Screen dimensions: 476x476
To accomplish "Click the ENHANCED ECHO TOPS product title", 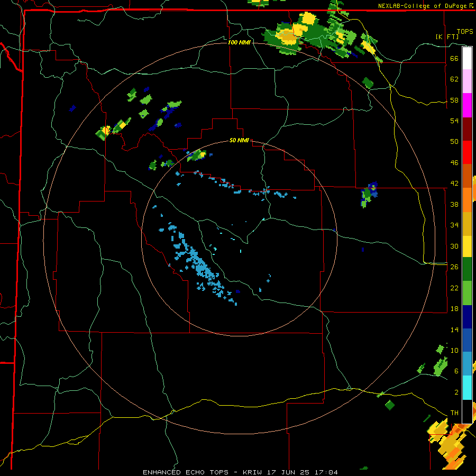I will pyautogui.click(x=185, y=472).
